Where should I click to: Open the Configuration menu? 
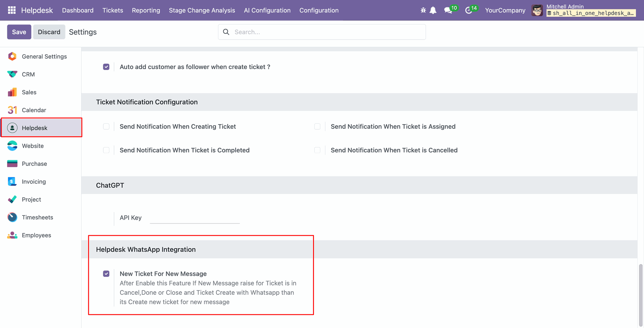point(319,10)
